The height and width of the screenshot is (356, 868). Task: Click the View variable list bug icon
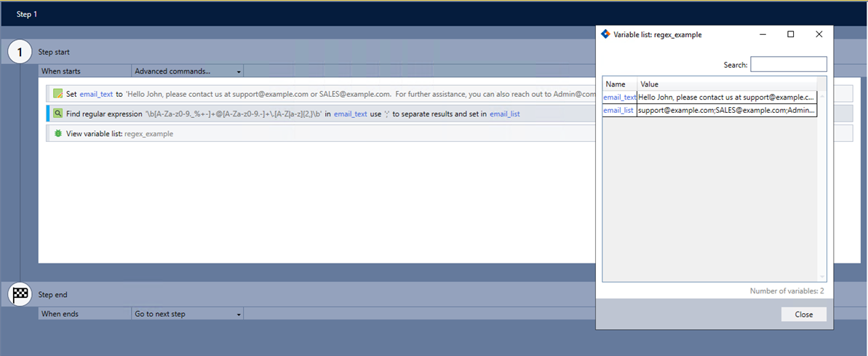(x=57, y=133)
